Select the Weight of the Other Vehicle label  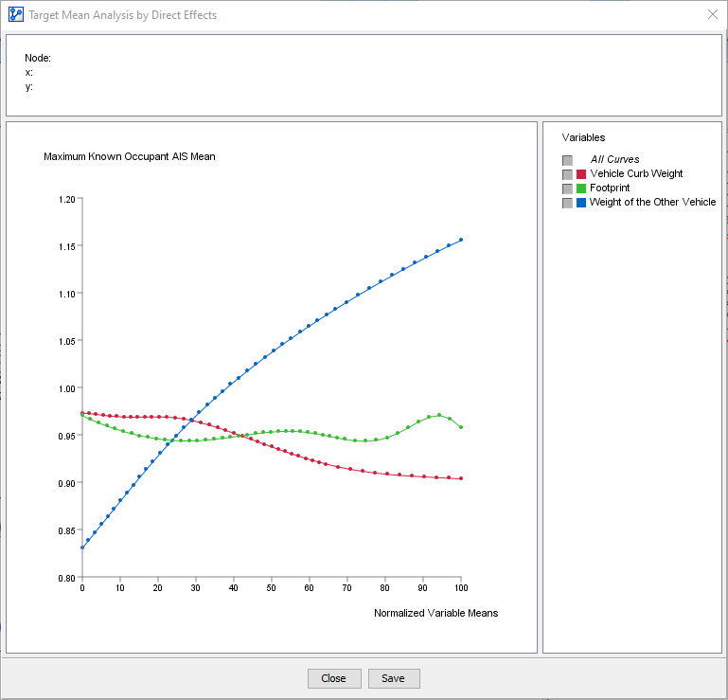point(652,202)
